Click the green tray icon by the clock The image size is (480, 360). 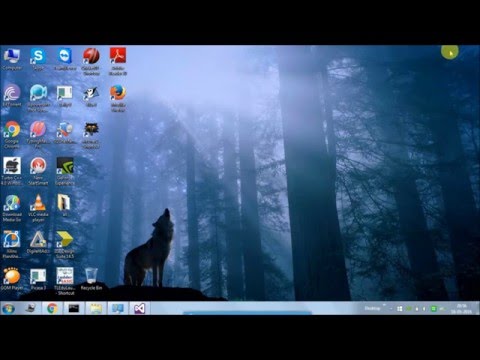coord(433,309)
